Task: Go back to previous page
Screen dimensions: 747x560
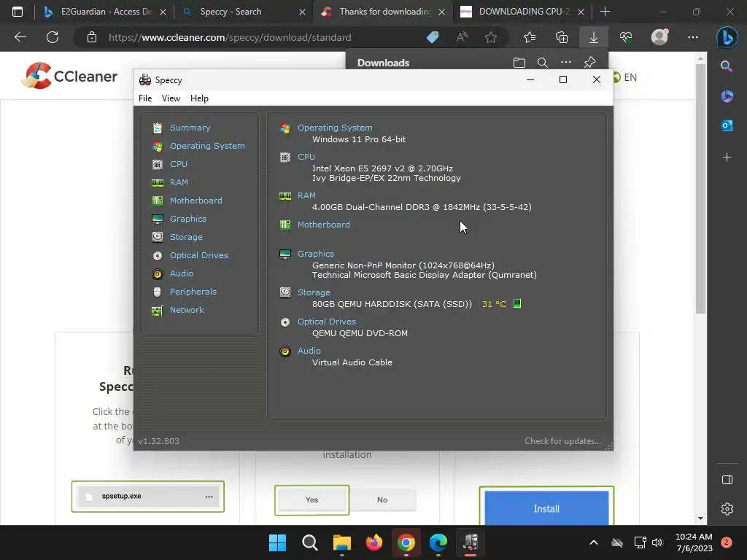Action: 20,37
